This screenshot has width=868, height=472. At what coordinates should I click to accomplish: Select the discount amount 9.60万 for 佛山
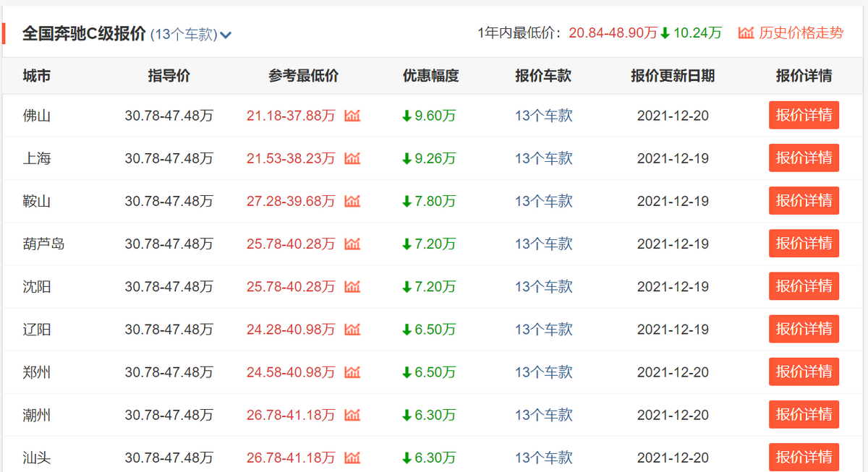[430, 116]
